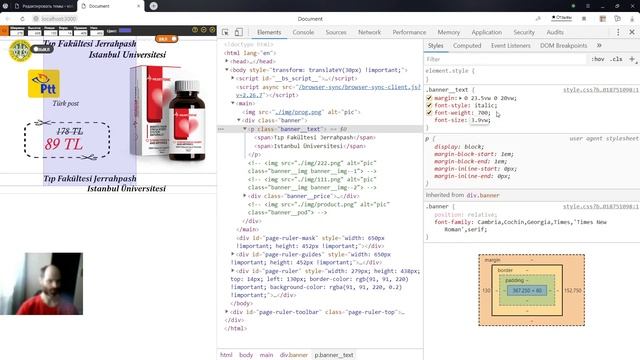Switch to the Console tab

pyautogui.click(x=303, y=32)
